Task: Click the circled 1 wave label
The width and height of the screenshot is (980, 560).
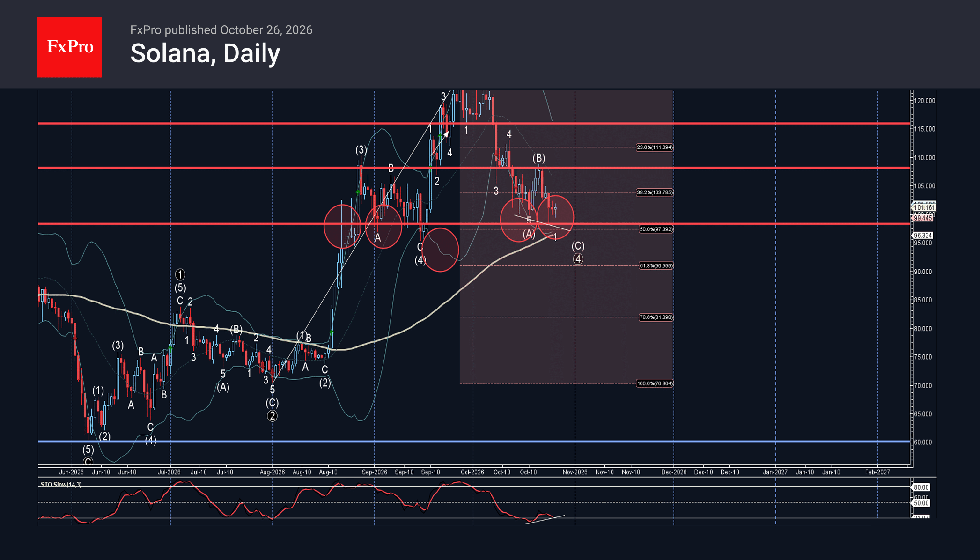Action: click(x=180, y=274)
